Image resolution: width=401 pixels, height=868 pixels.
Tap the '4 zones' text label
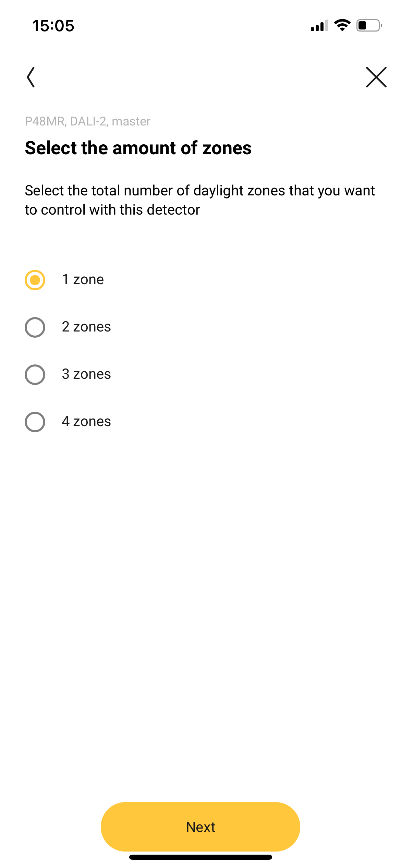pyautogui.click(x=86, y=422)
